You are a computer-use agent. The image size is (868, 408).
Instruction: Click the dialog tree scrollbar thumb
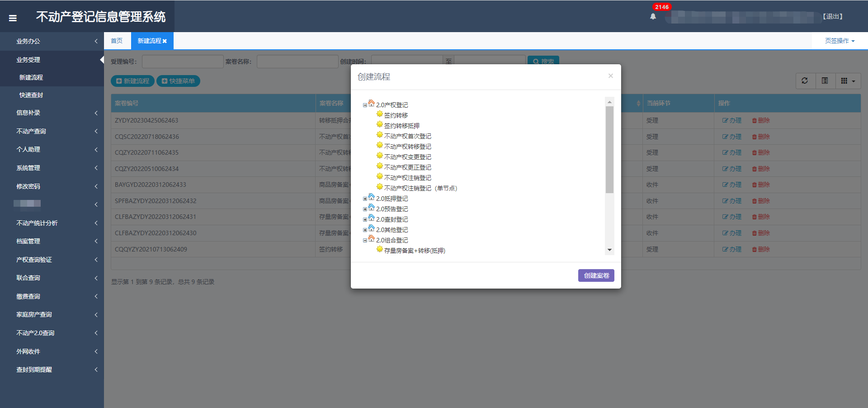click(x=609, y=150)
